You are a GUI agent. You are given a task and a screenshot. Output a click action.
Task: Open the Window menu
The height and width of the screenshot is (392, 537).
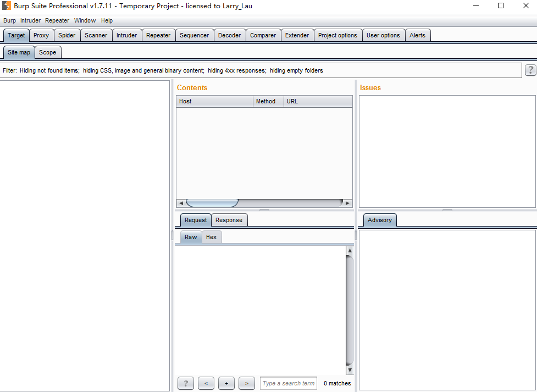(x=85, y=20)
